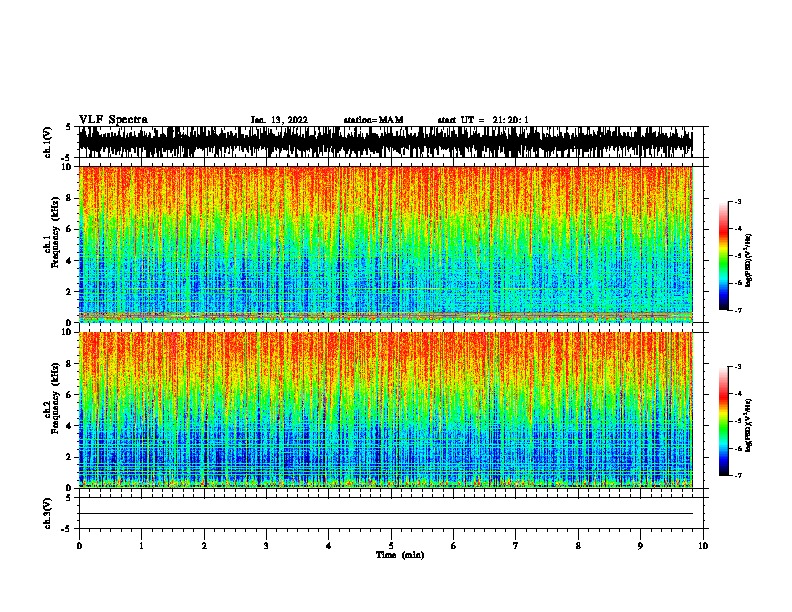Click the ch.1 "Frequency (kHz)" axis label
This screenshot has height=612, width=792.
coord(55,233)
